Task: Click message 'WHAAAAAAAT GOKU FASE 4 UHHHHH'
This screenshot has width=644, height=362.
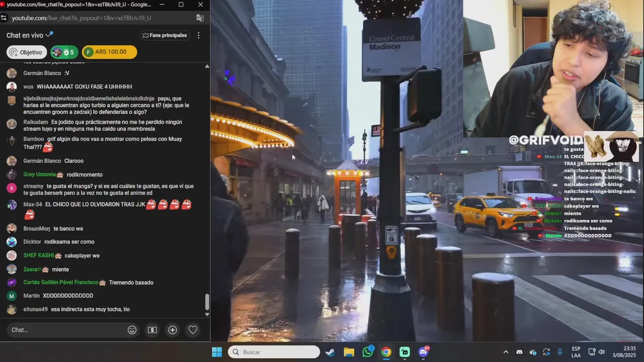Action: pyautogui.click(x=84, y=87)
